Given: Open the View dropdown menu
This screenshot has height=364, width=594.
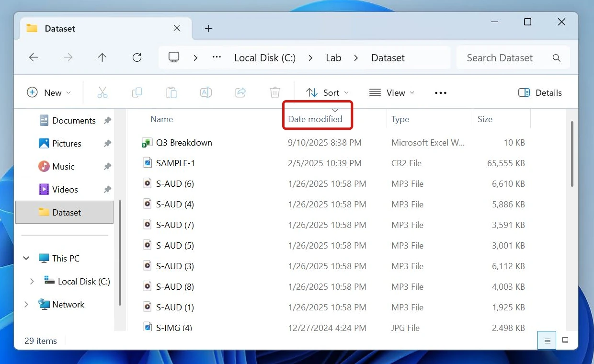Looking at the screenshot, I should pos(392,93).
